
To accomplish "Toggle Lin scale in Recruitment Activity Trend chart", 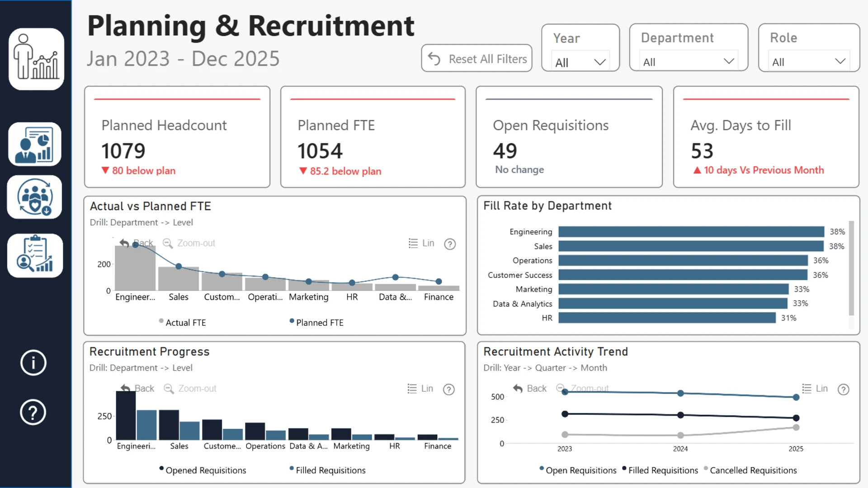I will click(x=815, y=389).
